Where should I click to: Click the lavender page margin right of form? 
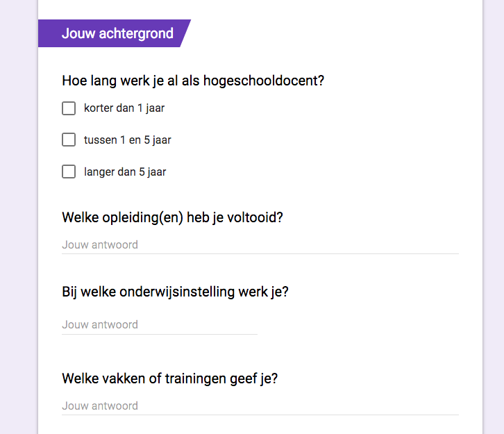point(494,217)
